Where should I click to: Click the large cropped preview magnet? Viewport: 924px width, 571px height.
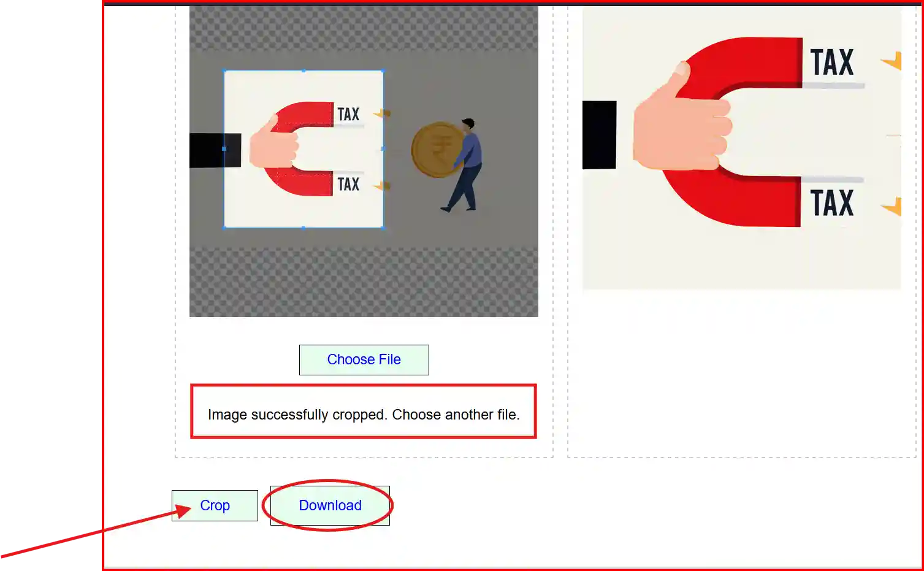pos(733,132)
